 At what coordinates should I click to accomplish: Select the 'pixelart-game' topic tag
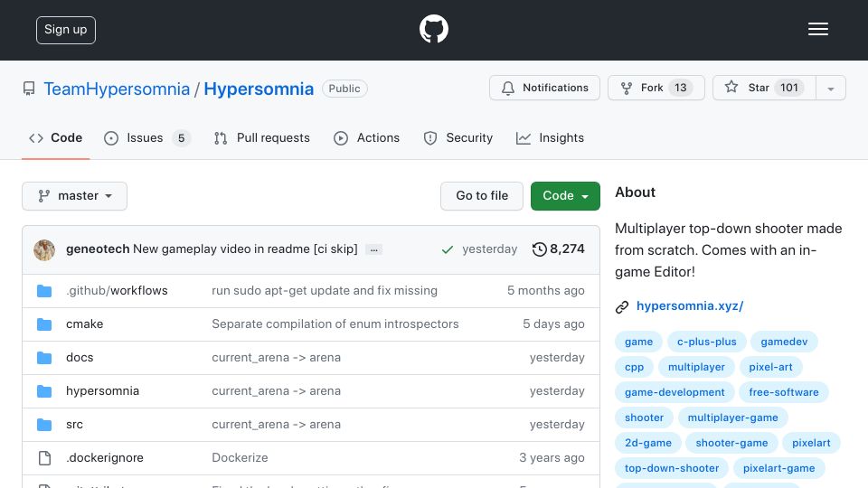778,469
